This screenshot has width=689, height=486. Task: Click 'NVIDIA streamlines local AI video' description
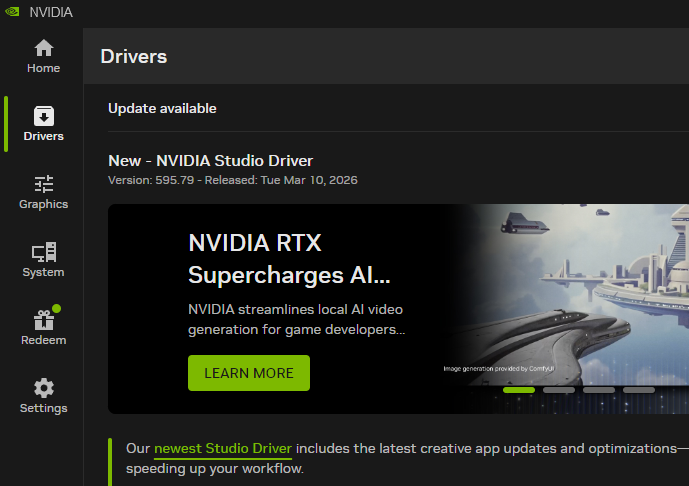point(297,319)
